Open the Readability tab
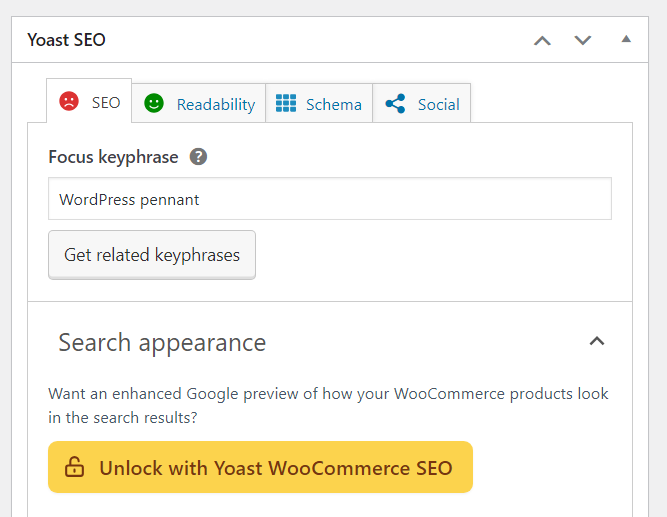This screenshot has width=667, height=517. [215, 104]
